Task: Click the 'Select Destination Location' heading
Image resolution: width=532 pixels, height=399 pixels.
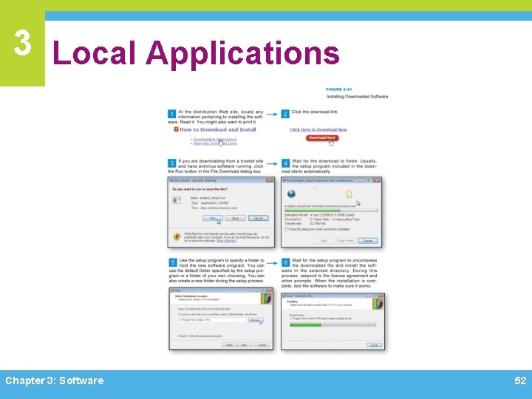Action: 191,296
